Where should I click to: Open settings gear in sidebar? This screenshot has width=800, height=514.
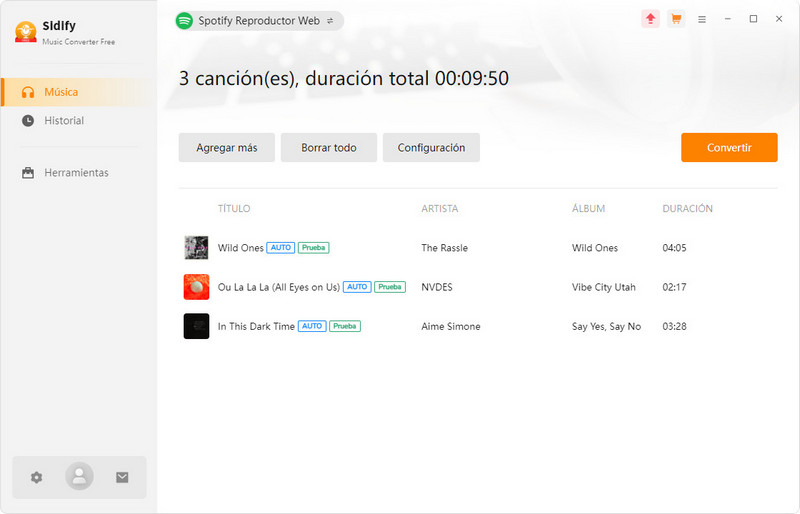click(36, 477)
